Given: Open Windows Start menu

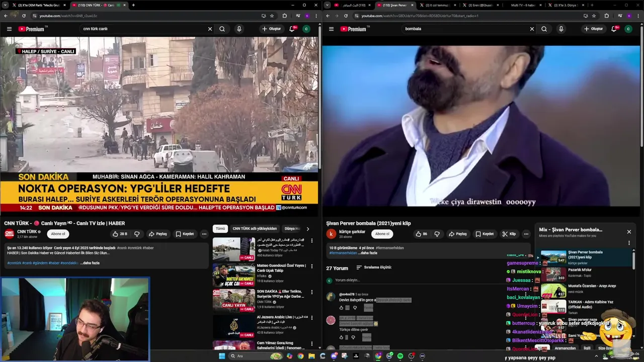Looking at the screenshot, I should (x=222, y=356).
